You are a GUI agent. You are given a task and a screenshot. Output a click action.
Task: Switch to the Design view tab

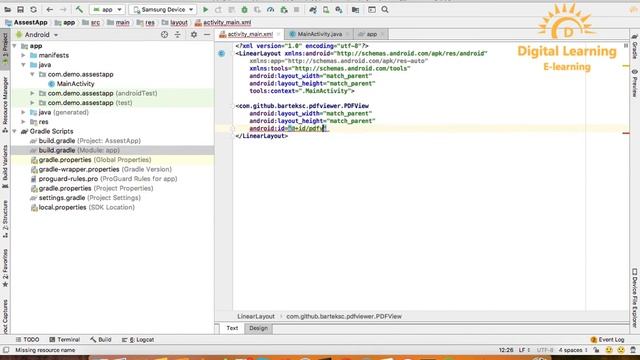258,328
